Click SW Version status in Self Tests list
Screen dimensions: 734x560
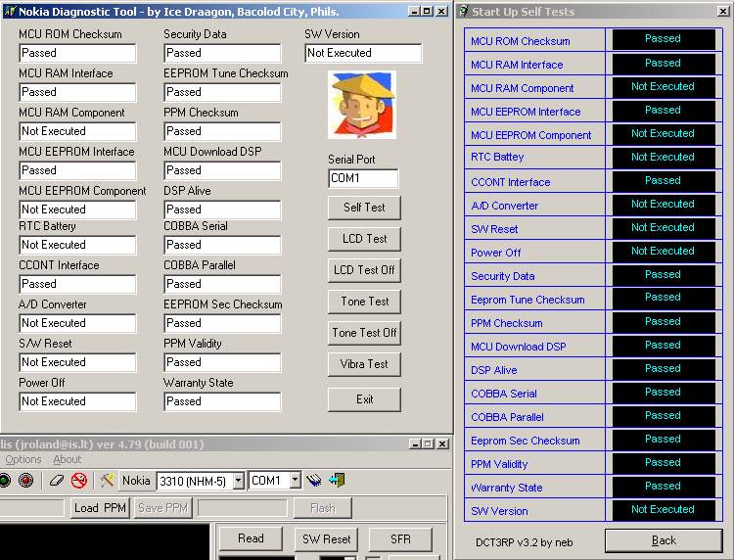[664, 509]
